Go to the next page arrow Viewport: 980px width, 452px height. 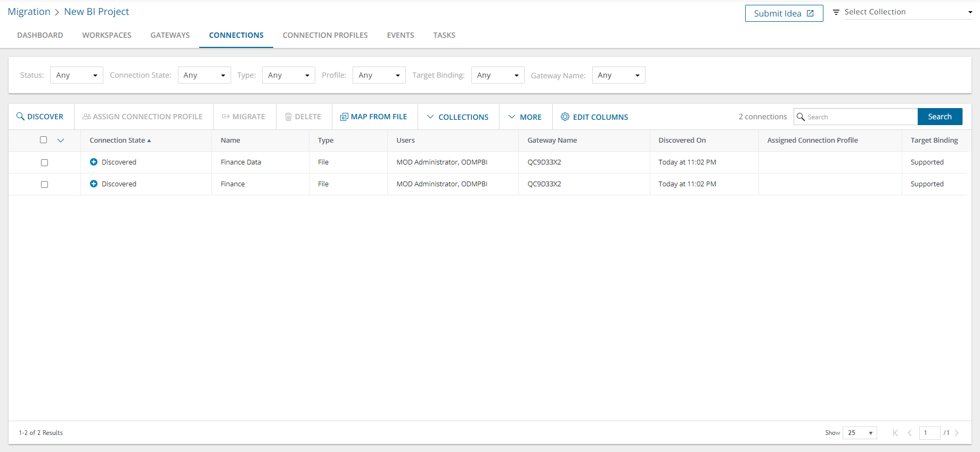[957, 433]
